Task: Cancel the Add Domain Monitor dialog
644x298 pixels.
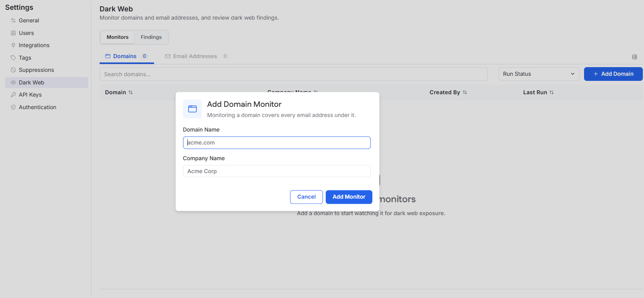Action: pyautogui.click(x=307, y=197)
